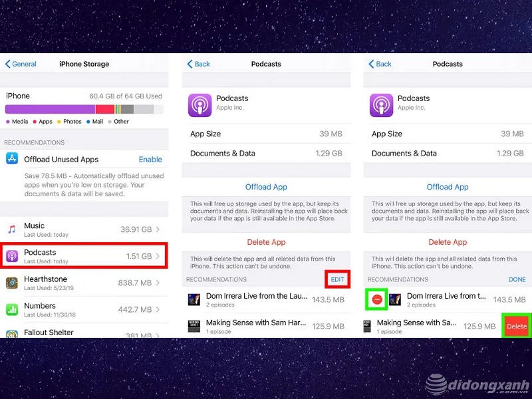Open the Music storage row icon
The image size is (532, 399).
pyautogui.click(x=12, y=229)
